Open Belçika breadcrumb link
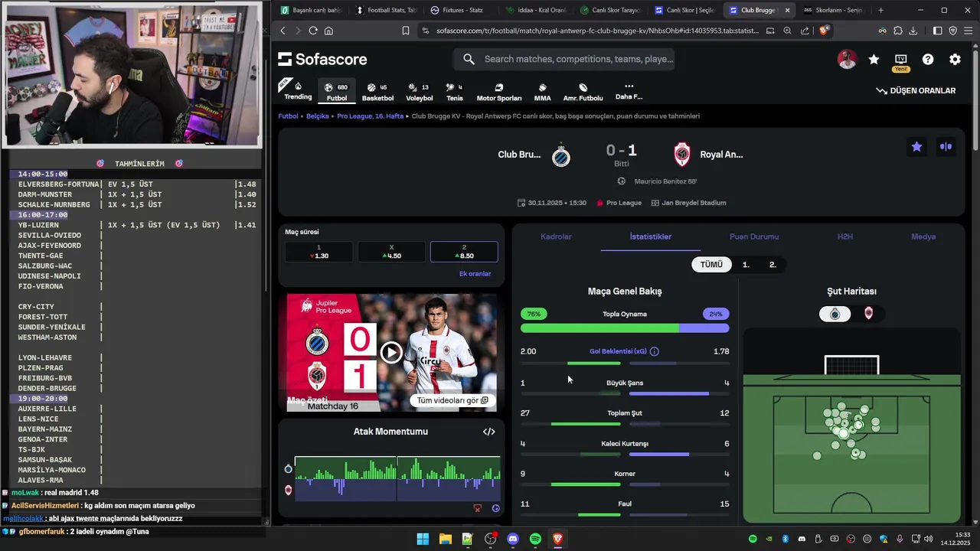This screenshot has width=980, height=551. click(317, 116)
